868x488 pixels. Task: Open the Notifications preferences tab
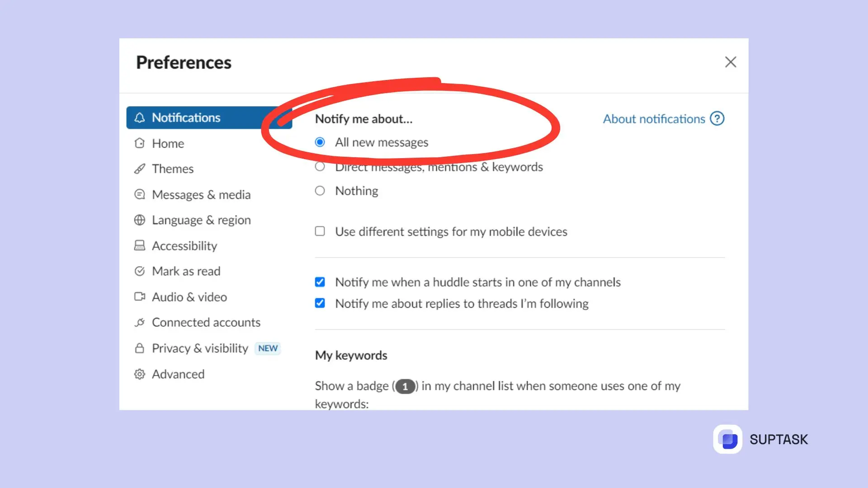coord(209,117)
